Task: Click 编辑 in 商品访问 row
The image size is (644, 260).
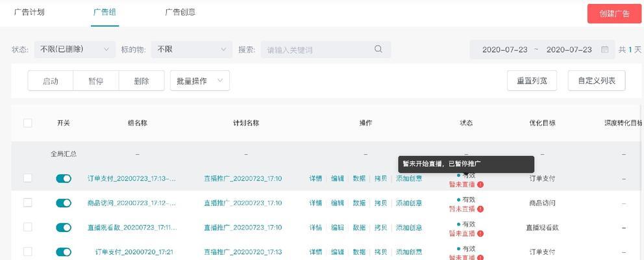Action: [338, 203]
